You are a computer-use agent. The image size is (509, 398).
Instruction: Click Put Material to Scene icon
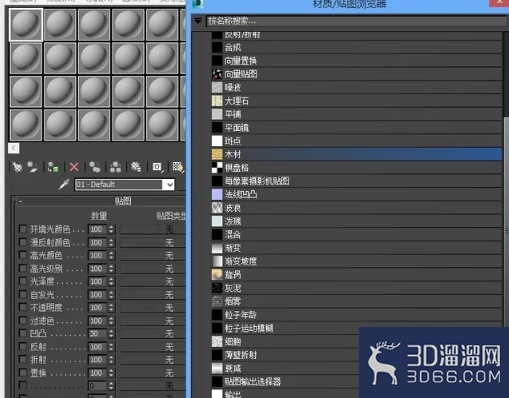[32, 167]
